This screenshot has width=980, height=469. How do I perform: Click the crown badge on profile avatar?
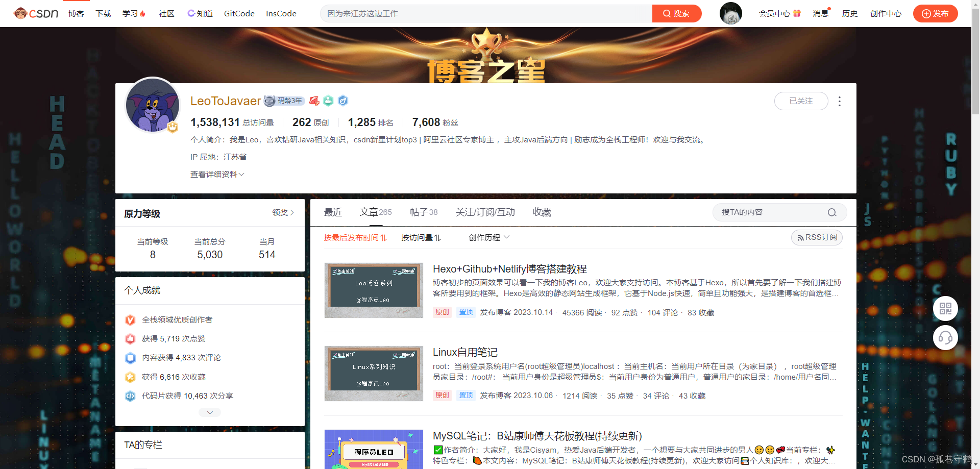tap(173, 127)
